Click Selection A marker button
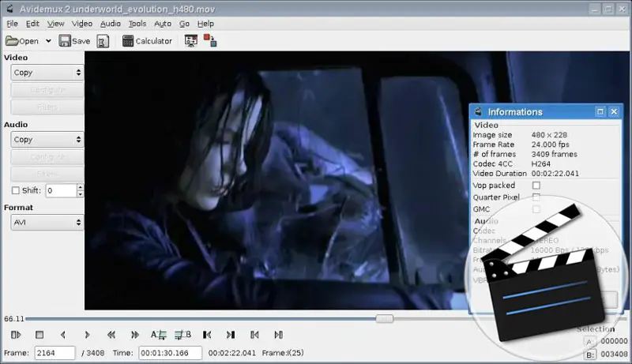 589,341
